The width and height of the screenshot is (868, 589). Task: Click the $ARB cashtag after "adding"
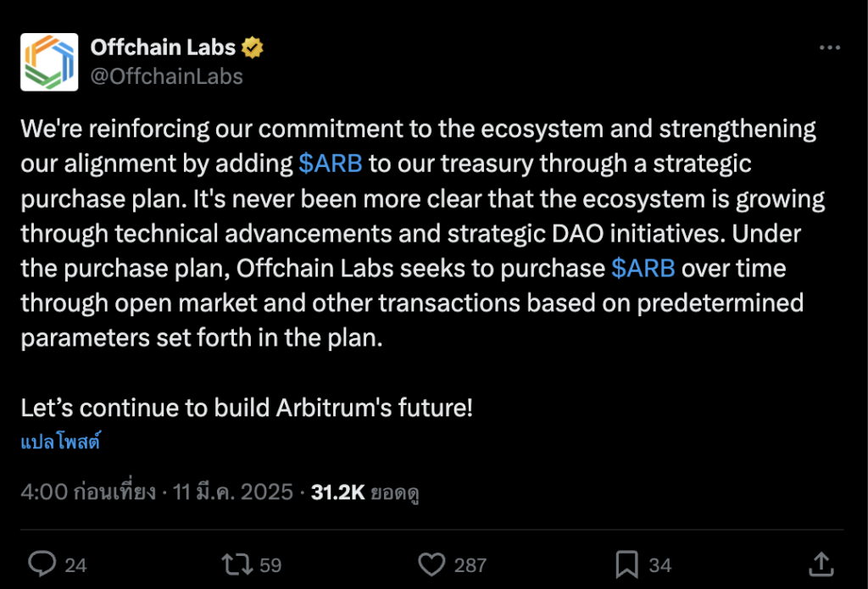(331, 163)
